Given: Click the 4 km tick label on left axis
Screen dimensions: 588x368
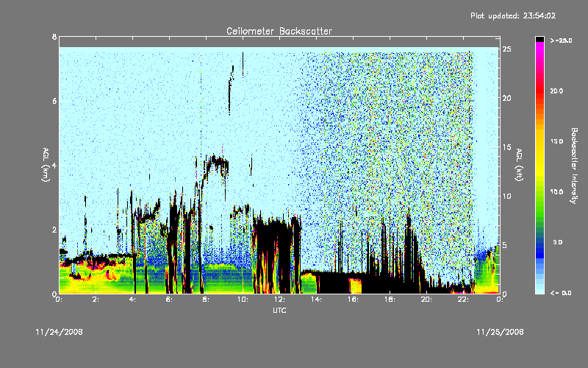Looking at the screenshot, I should click(54, 166).
